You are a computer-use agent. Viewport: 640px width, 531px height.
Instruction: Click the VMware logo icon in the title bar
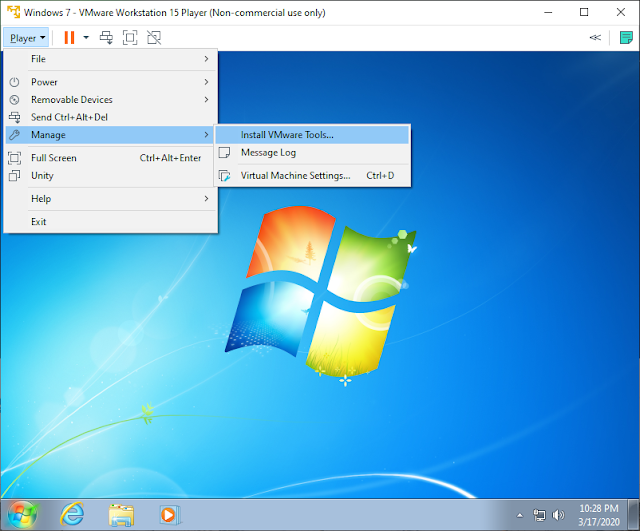pyautogui.click(x=13, y=12)
